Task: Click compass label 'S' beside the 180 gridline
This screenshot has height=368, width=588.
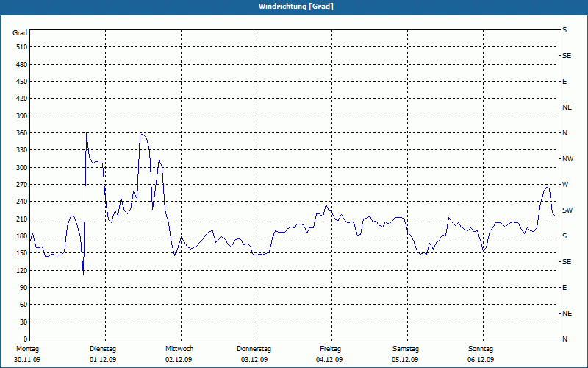Action: click(x=564, y=236)
